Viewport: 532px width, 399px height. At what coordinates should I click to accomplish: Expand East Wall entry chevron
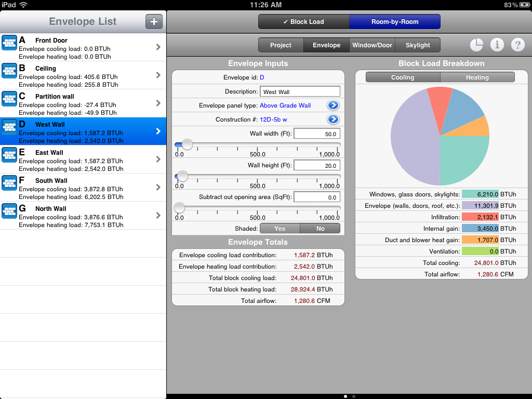158,159
